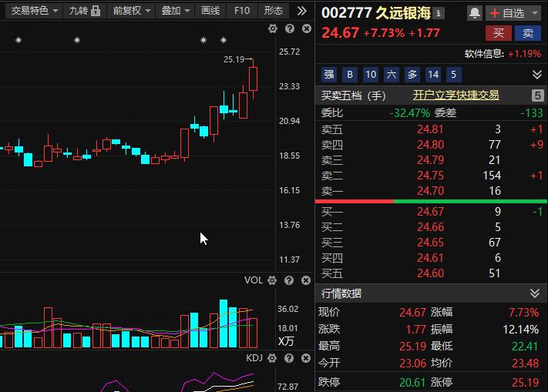Click the 今开 value 23.06

412,364
